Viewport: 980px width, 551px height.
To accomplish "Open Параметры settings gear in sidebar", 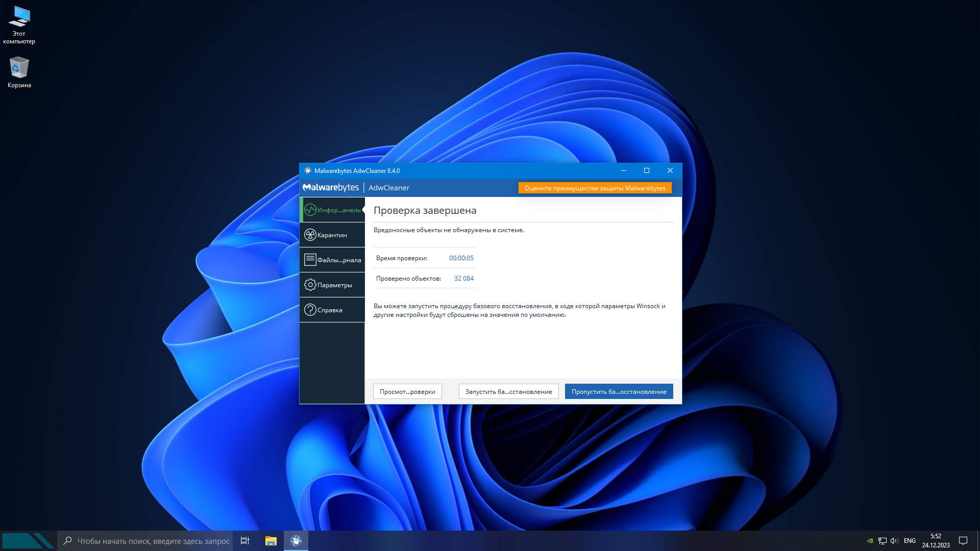I will pyautogui.click(x=310, y=285).
